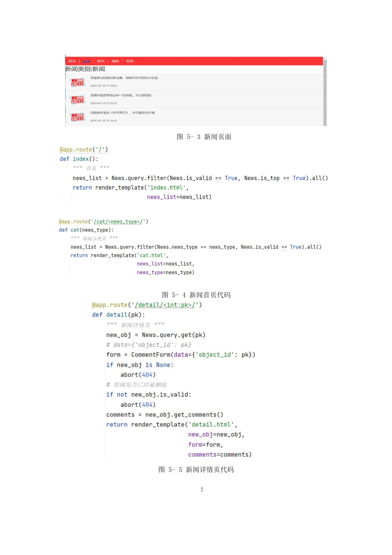
Task: Click the def index(): line
Action: pos(79,159)
